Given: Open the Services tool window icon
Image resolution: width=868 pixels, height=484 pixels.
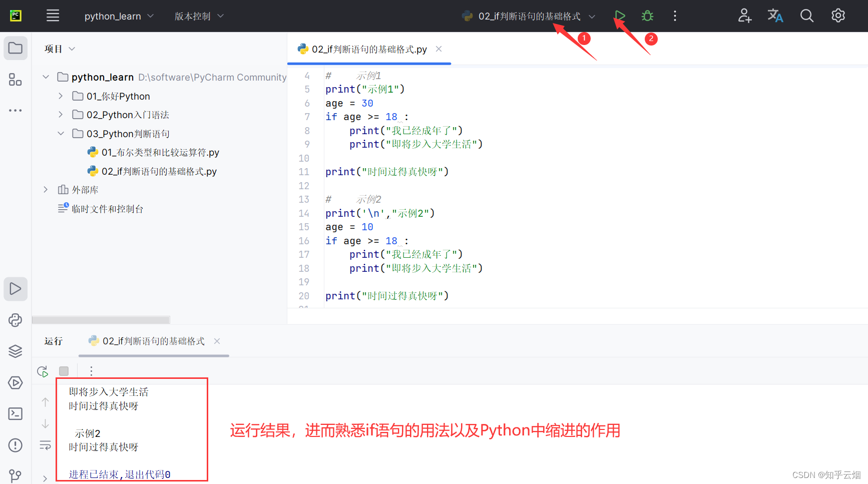Looking at the screenshot, I should pyautogui.click(x=16, y=383).
